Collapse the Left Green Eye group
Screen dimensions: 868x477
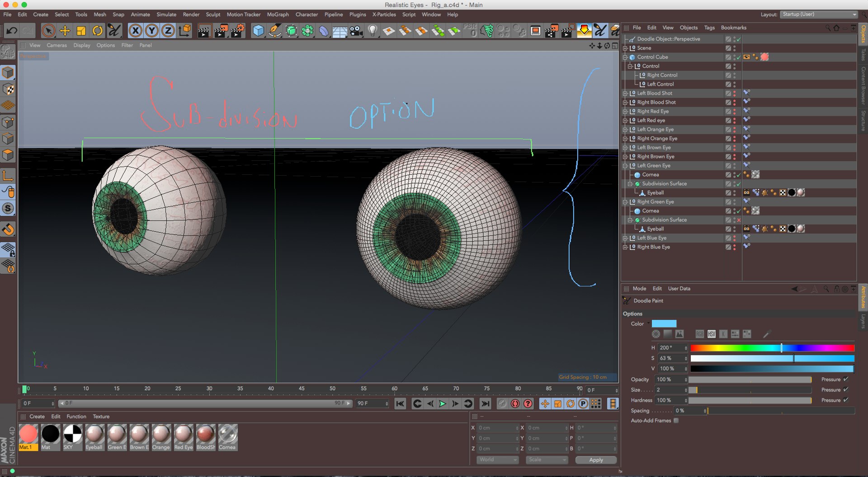point(625,166)
